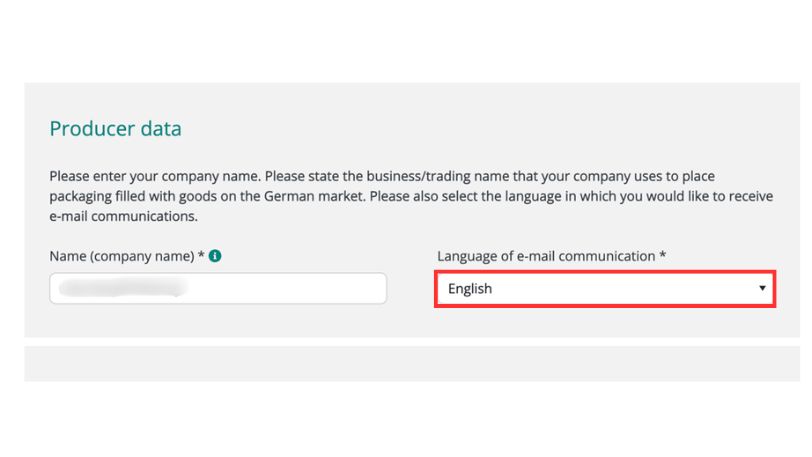Click the required asterisk after the Language label
The width and height of the screenshot is (812, 457).
[x=663, y=256]
